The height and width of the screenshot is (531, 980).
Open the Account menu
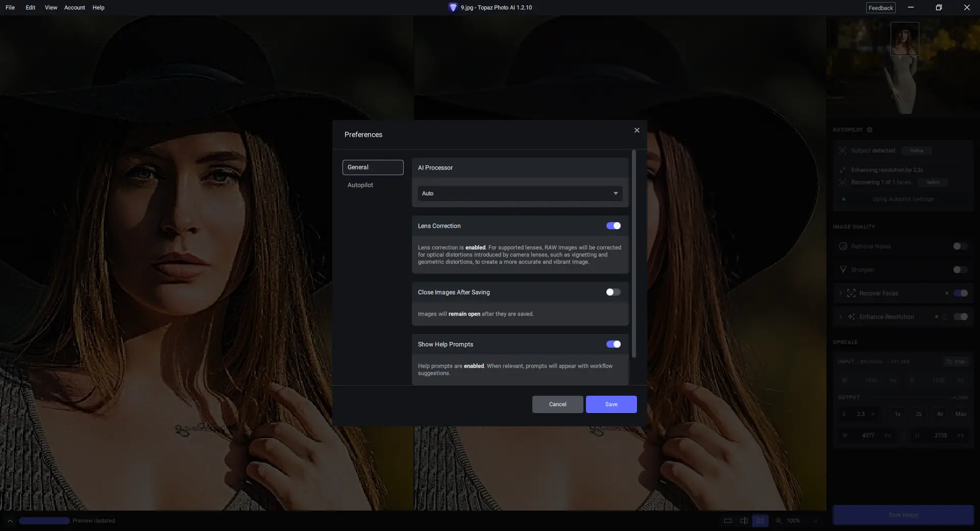[x=75, y=8]
